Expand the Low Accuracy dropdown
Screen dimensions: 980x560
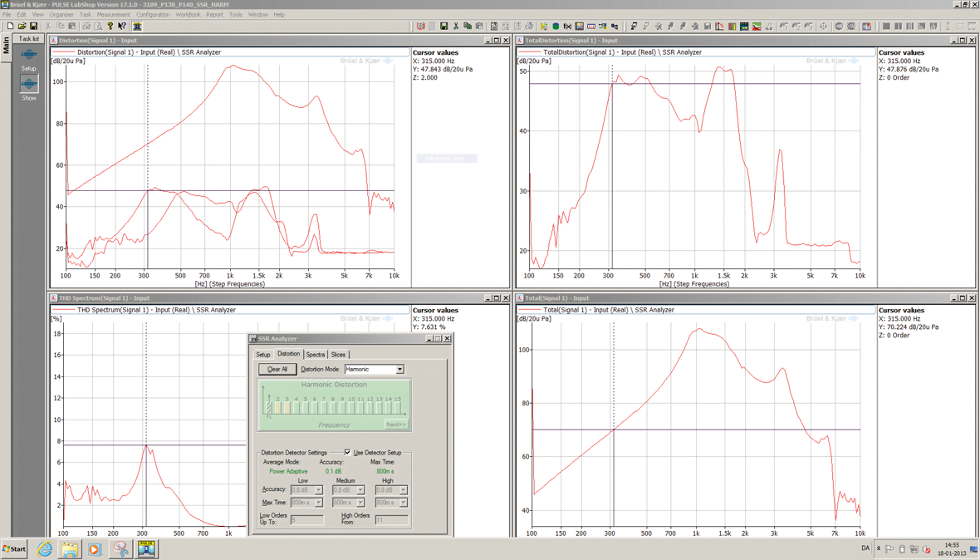pyautogui.click(x=318, y=490)
